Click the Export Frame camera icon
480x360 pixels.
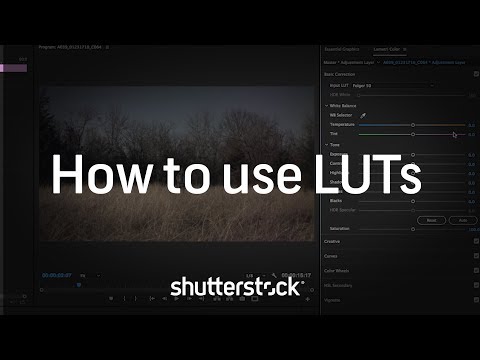pyautogui.click(x=242, y=299)
